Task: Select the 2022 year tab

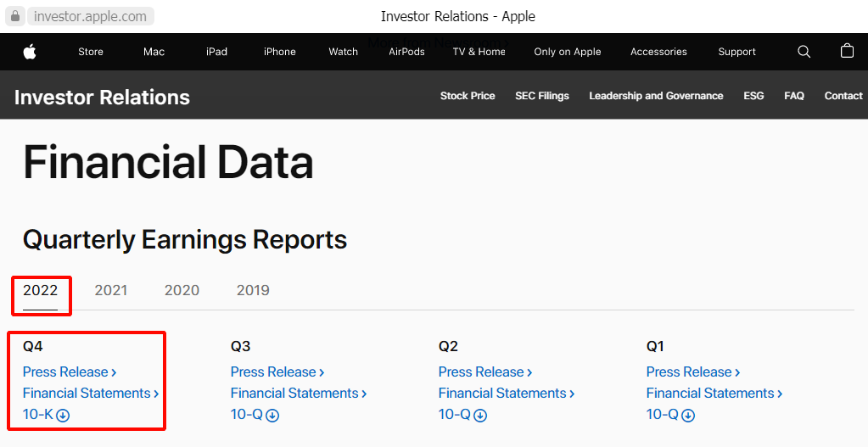Action: pyautogui.click(x=40, y=290)
